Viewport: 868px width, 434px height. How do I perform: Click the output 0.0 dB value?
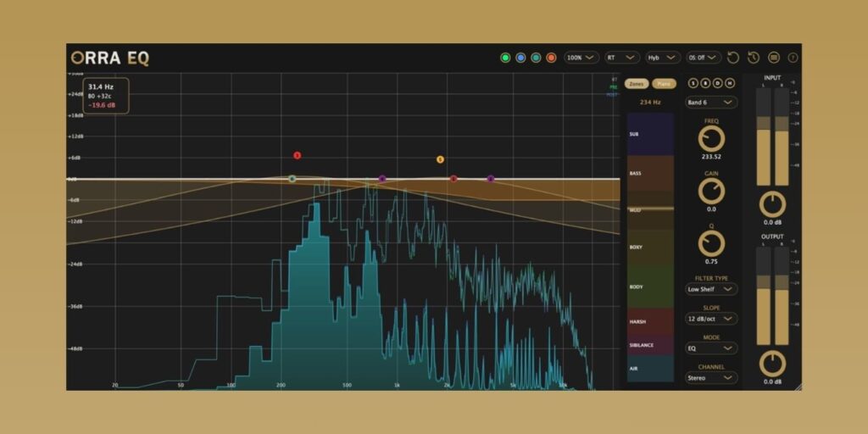[x=772, y=382]
